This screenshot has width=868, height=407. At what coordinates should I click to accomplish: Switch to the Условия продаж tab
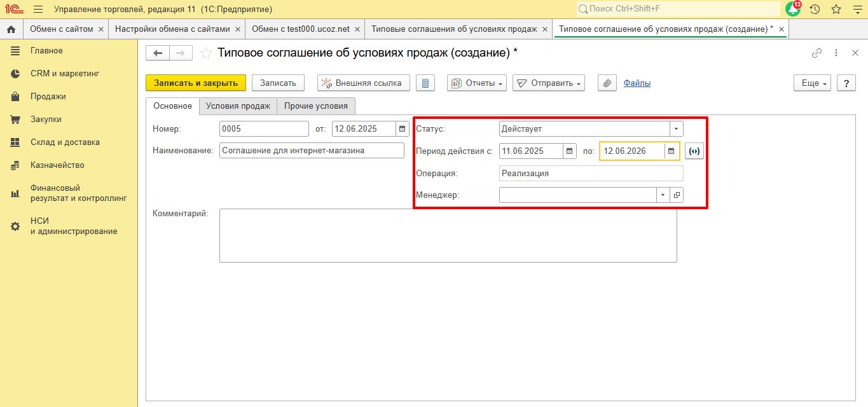(x=238, y=106)
